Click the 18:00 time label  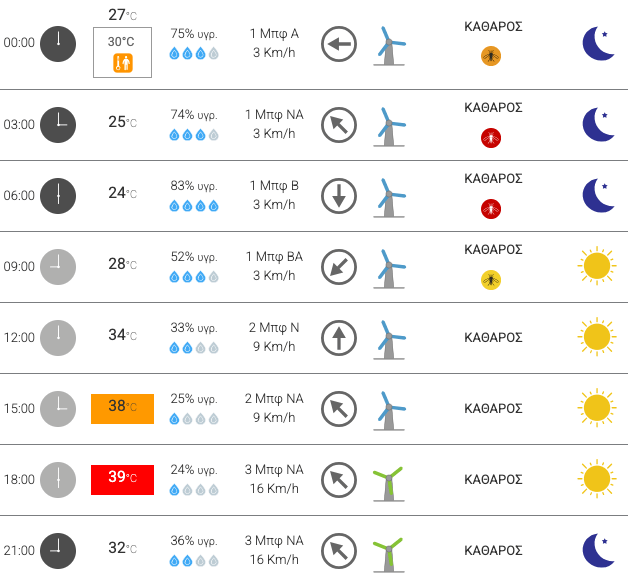19,479
